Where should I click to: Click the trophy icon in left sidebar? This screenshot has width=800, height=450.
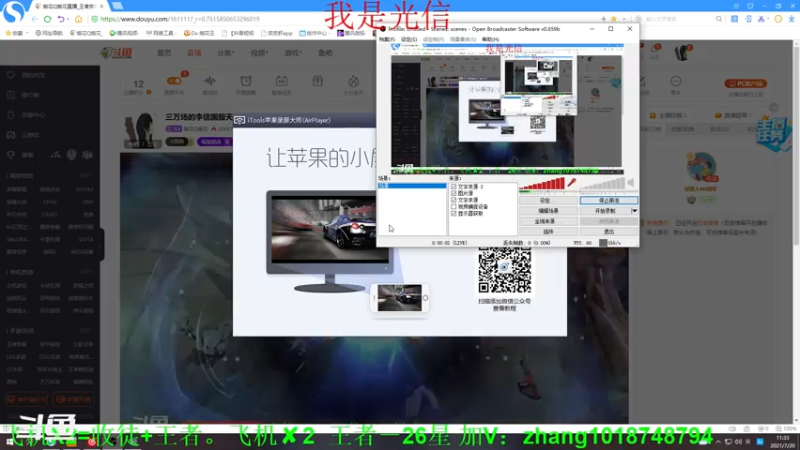coord(11,155)
